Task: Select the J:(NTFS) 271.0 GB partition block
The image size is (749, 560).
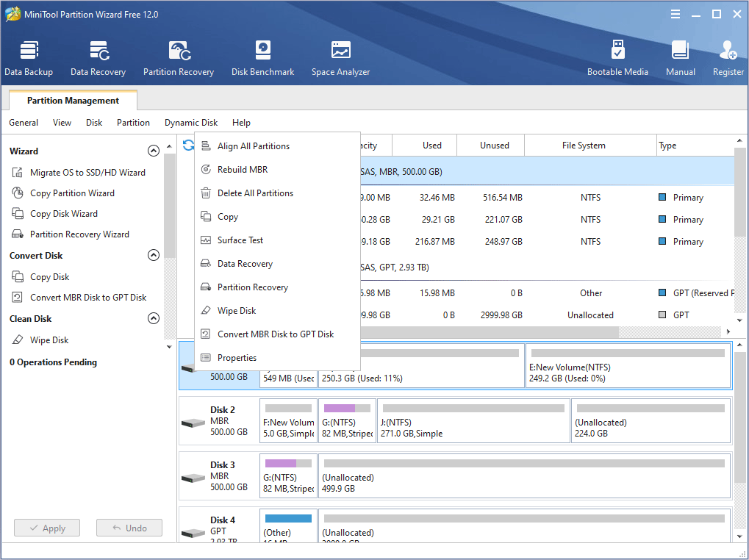Action: tap(473, 420)
